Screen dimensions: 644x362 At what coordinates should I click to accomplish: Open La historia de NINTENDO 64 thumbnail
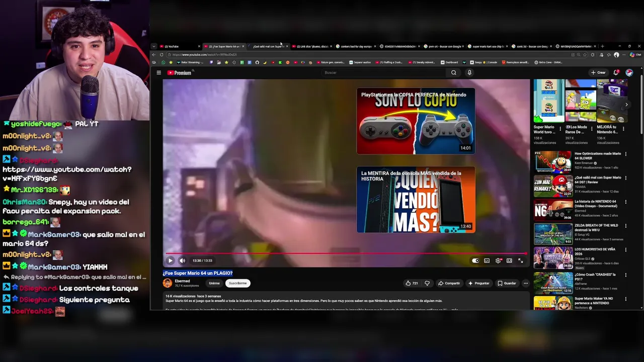553,210
